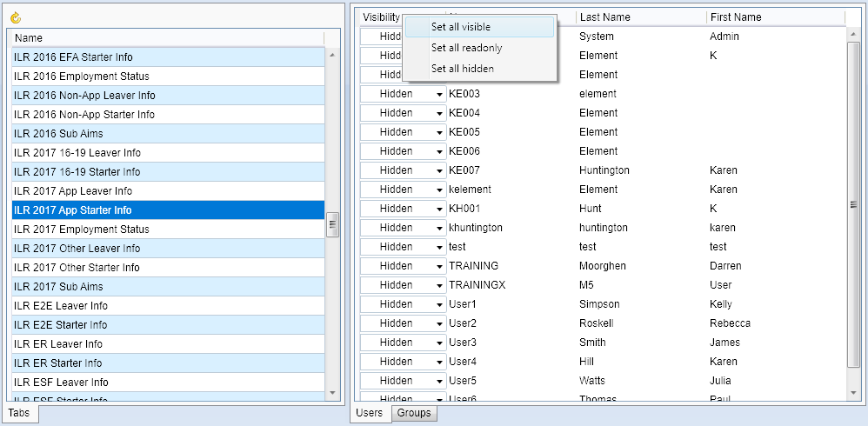Click the Name column header in left panel
This screenshot has height=426, width=868.
pyautogui.click(x=165, y=38)
